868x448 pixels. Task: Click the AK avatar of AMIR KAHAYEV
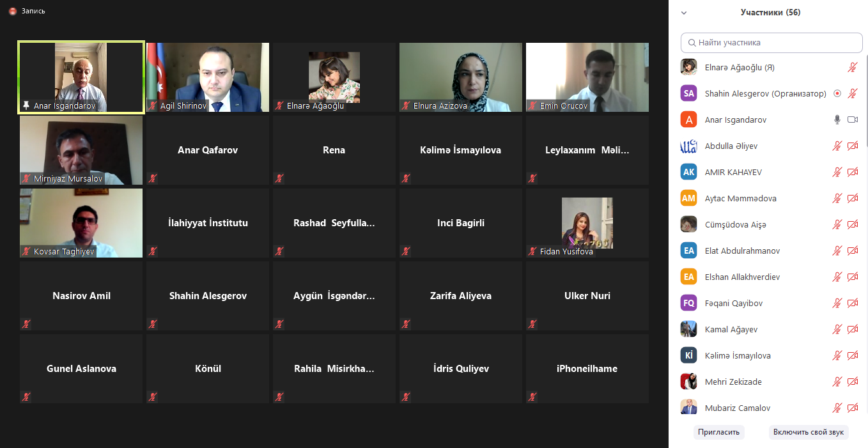(x=688, y=172)
